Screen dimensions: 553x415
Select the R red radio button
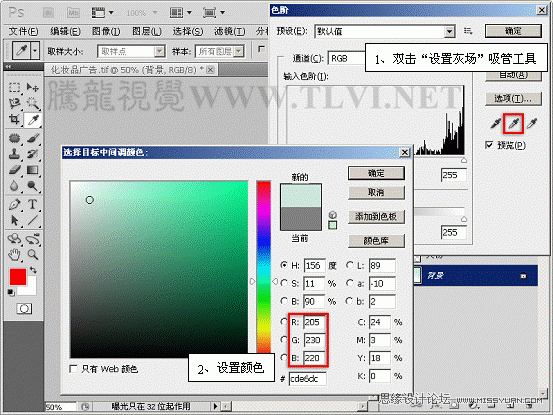pyautogui.click(x=284, y=321)
